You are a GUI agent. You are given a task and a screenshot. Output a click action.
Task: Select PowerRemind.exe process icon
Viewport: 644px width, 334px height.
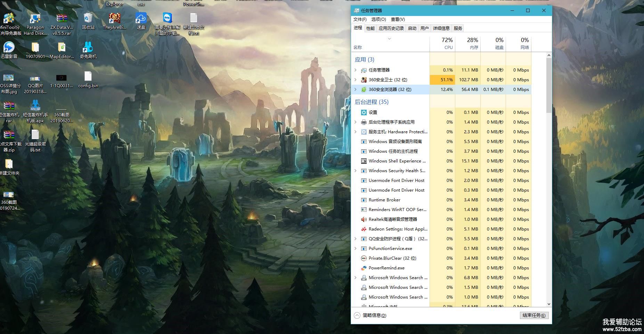coord(364,268)
